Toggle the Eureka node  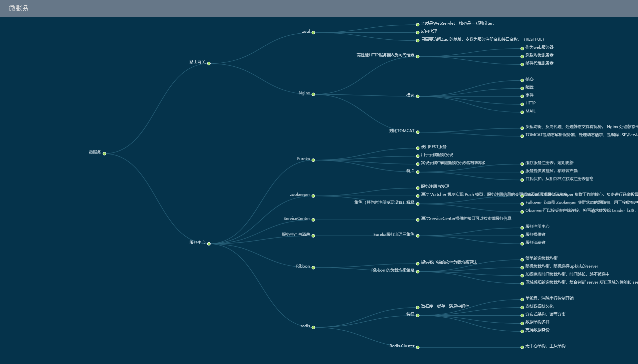point(313,160)
